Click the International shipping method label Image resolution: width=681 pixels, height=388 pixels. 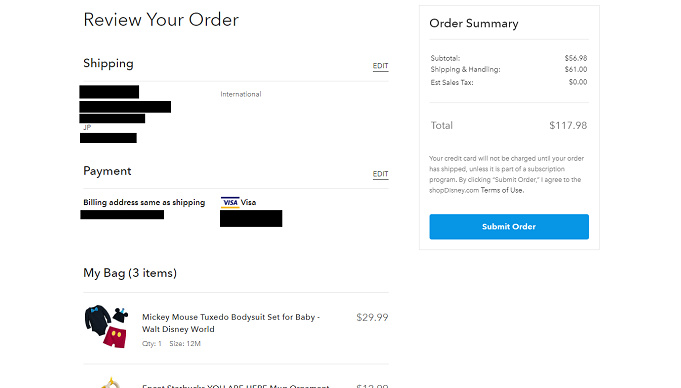(241, 94)
